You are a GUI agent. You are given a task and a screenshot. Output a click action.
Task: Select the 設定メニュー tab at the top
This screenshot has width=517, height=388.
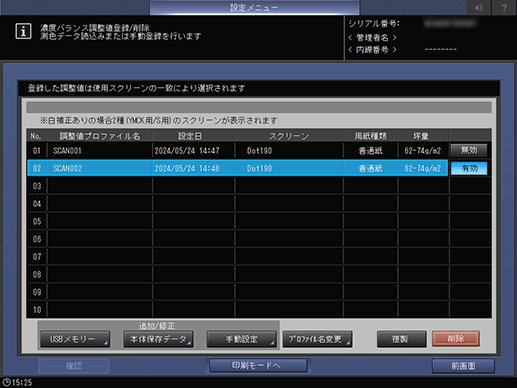(254, 7)
